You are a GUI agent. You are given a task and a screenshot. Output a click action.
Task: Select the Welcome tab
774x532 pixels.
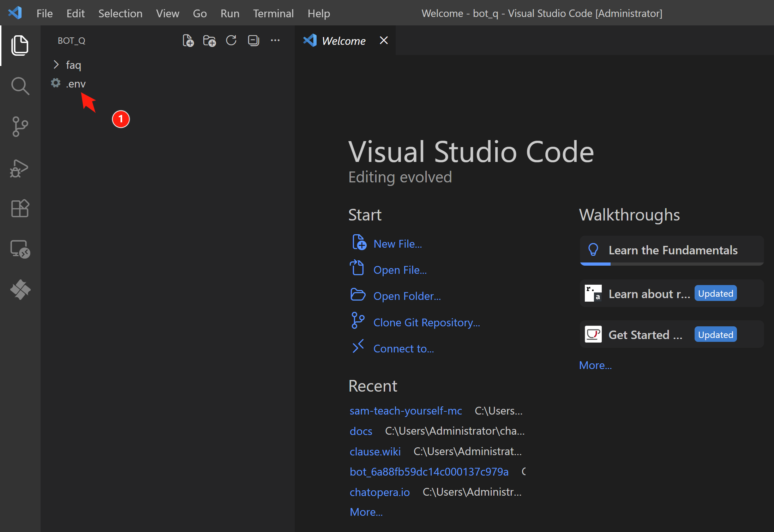[345, 41]
